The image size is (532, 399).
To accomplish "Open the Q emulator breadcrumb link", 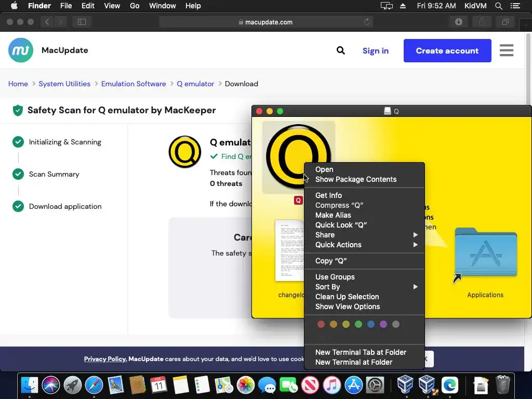I will click(x=195, y=84).
